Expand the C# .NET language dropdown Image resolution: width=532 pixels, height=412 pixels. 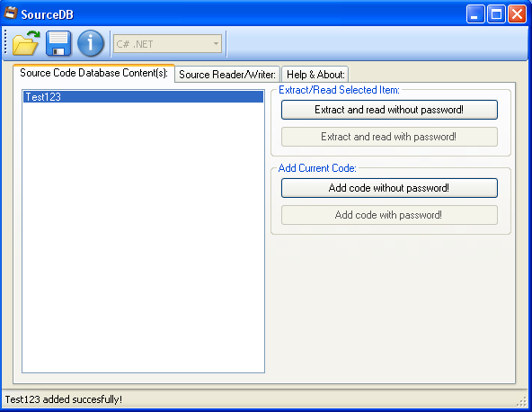pyautogui.click(x=216, y=44)
